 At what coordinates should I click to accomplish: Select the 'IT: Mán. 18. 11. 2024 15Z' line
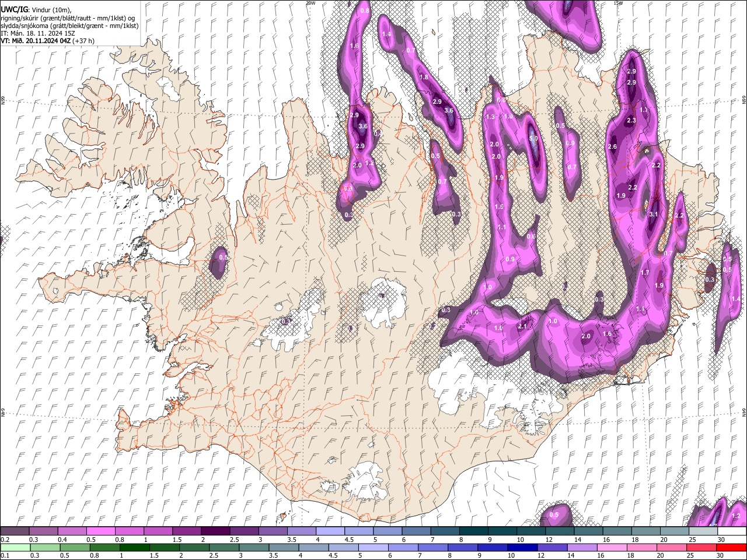tap(38, 33)
